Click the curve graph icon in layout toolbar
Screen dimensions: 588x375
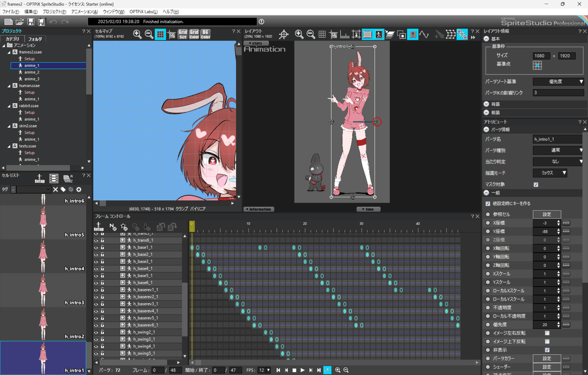[424, 34]
